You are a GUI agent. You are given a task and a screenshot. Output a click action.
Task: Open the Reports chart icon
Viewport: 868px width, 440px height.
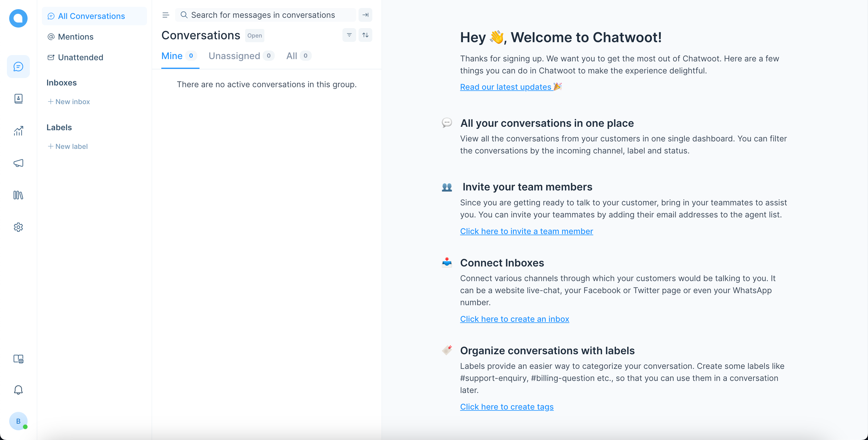(x=18, y=131)
